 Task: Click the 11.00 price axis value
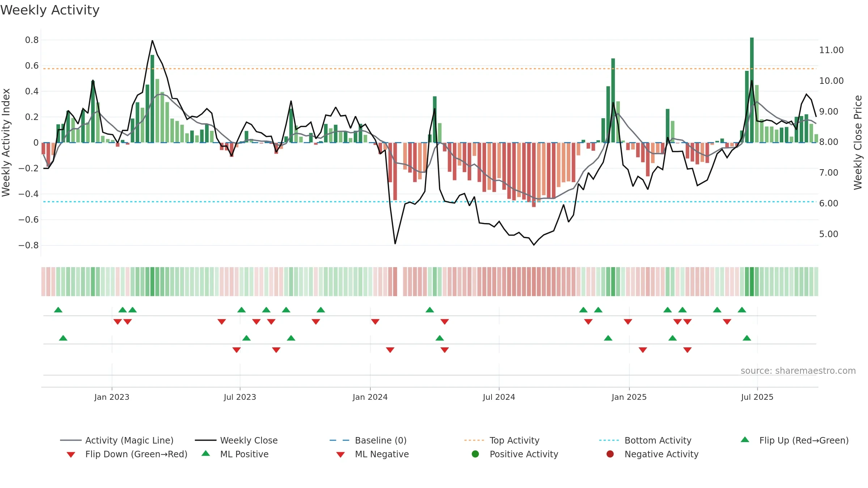(831, 50)
